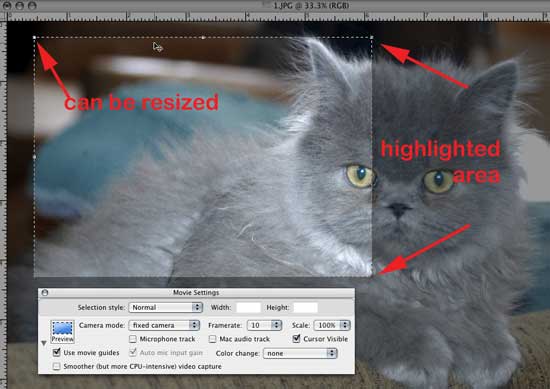
Task: Enable Smoother video capture checkbox
Action: [56, 366]
